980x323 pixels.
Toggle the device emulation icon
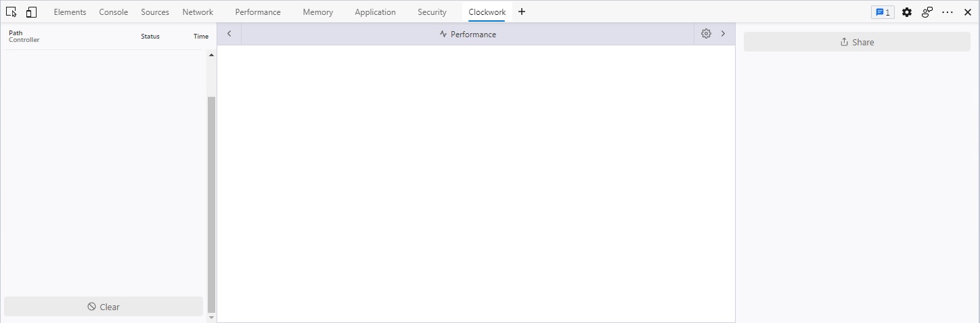[31, 12]
